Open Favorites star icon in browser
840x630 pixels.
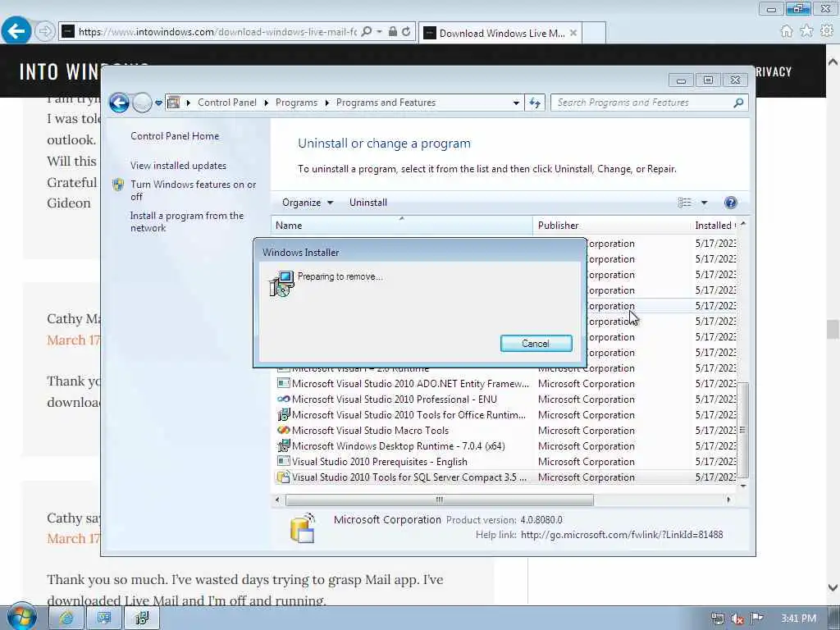coord(806,31)
